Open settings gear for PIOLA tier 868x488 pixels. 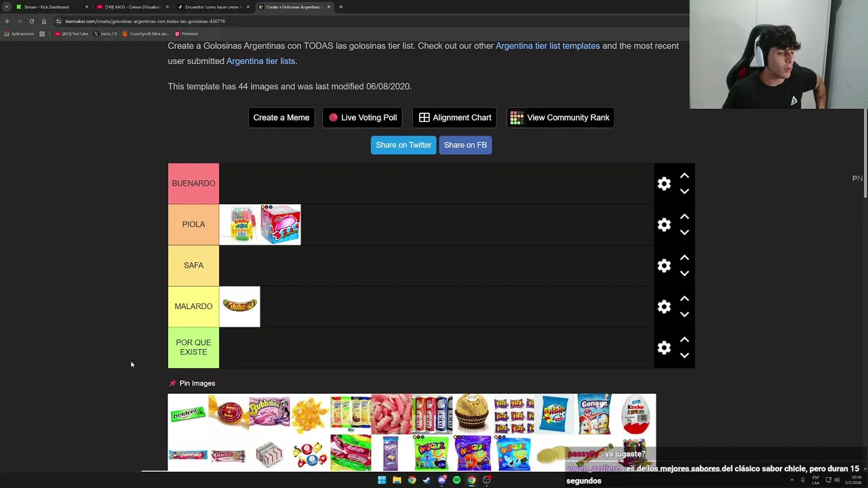coord(664,224)
